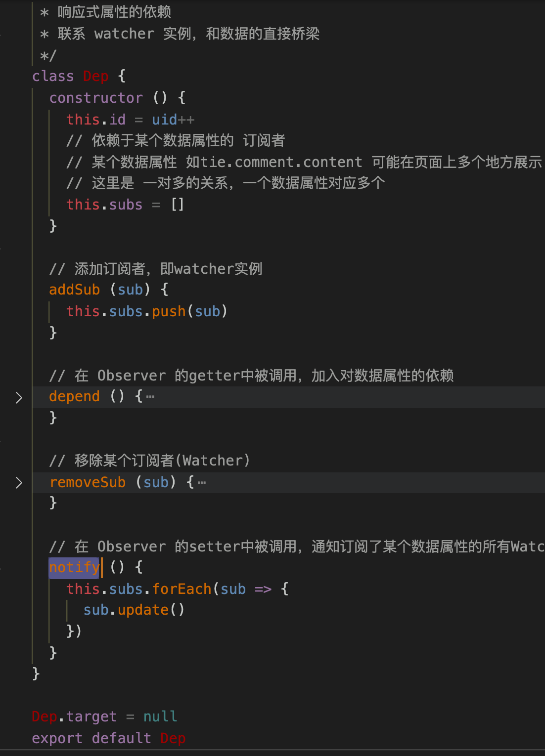Place cursor on constructor keyword
545x756 pixels.
coord(96,98)
